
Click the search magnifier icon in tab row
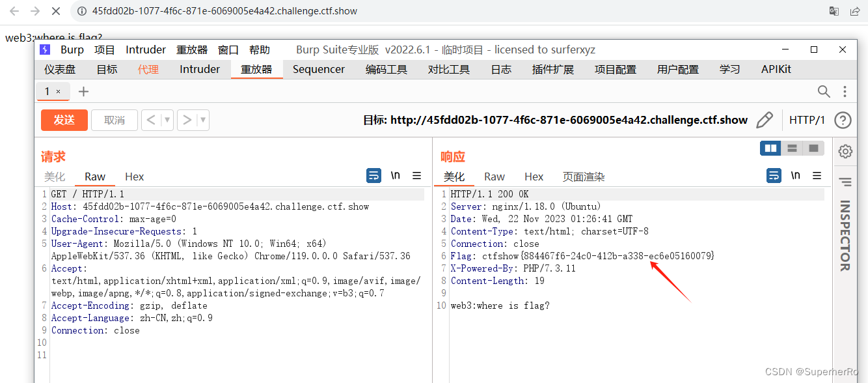(x=824, y=92)
